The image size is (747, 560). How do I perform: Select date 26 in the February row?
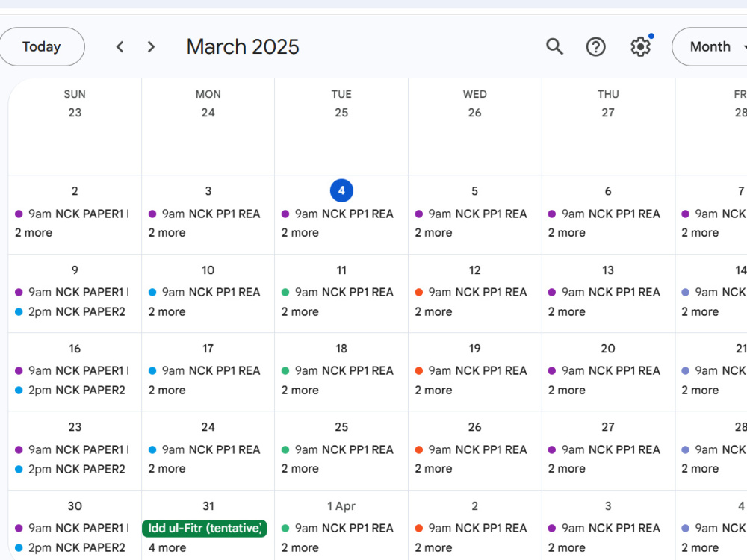[474, 113]
